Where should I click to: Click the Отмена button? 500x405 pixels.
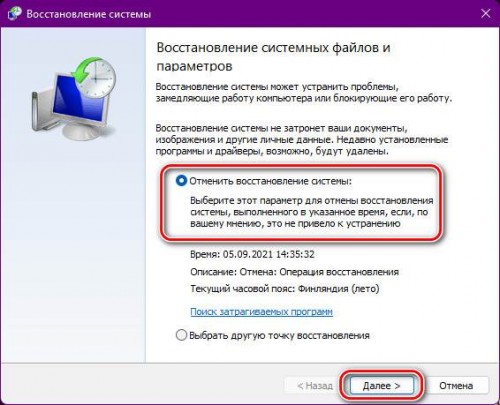(456, 386)
